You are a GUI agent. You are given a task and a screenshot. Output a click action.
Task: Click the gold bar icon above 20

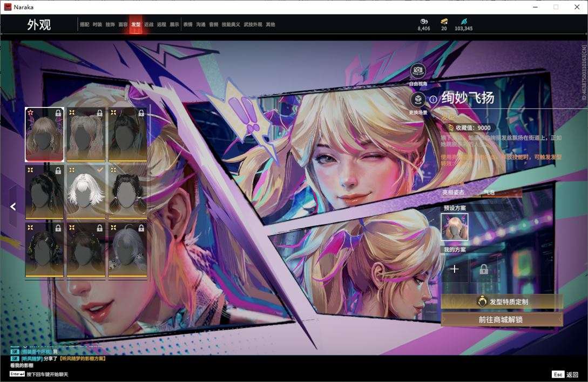[x=444, y=22]
